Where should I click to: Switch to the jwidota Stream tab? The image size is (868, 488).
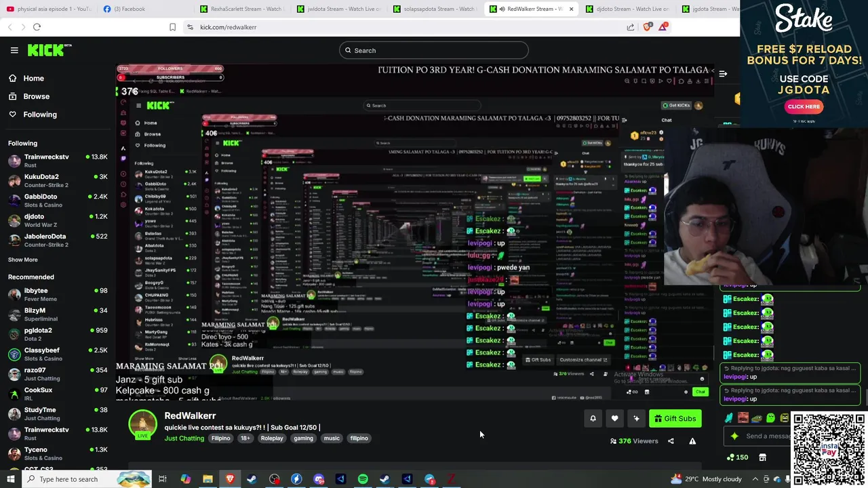coord(340,9)
